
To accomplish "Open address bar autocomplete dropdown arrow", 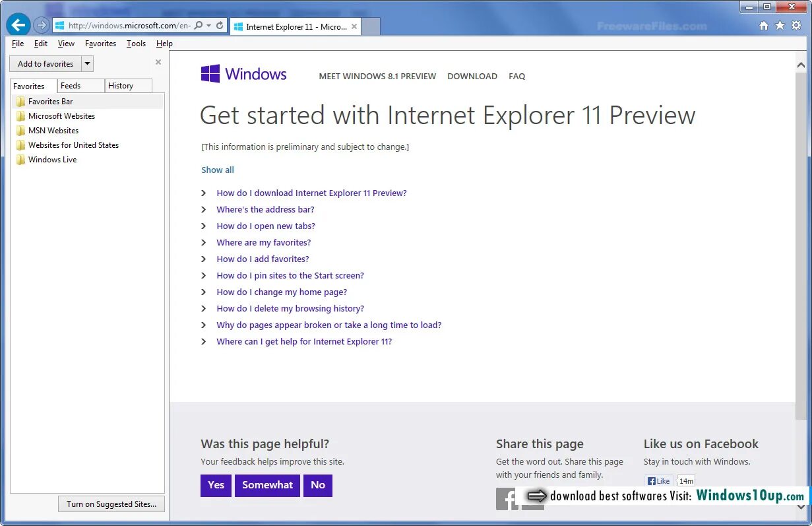I will (x=208, y=26).
